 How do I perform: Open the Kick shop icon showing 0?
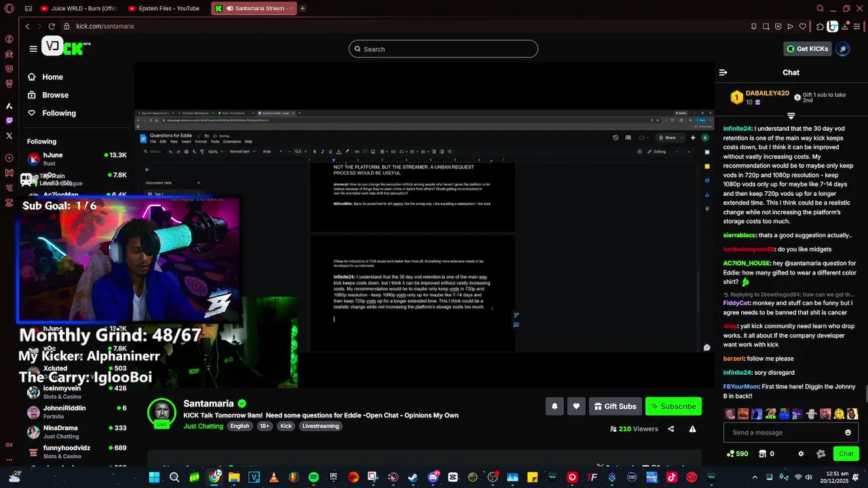tap(766, 453)
